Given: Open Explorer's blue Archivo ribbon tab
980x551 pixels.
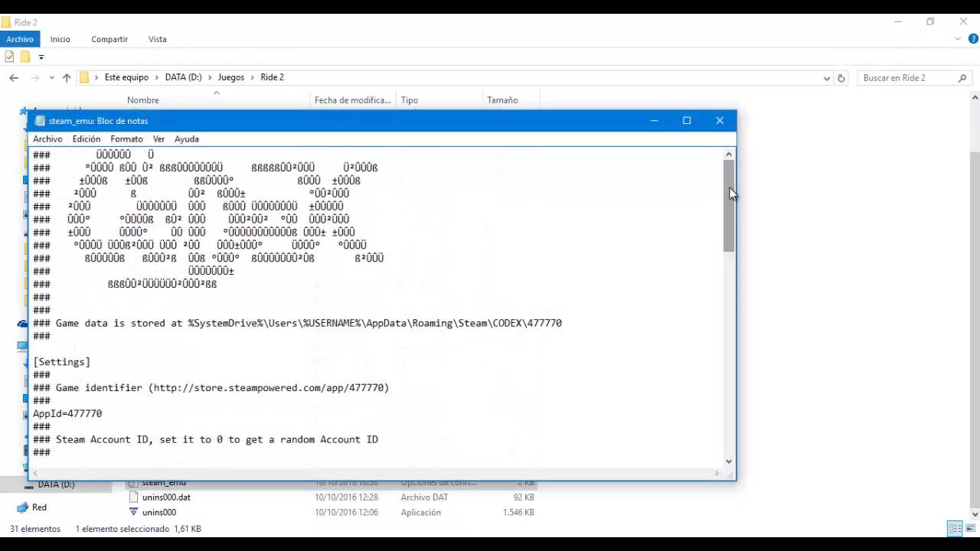Looking at the screenshot, I should [x=20, y=39].
